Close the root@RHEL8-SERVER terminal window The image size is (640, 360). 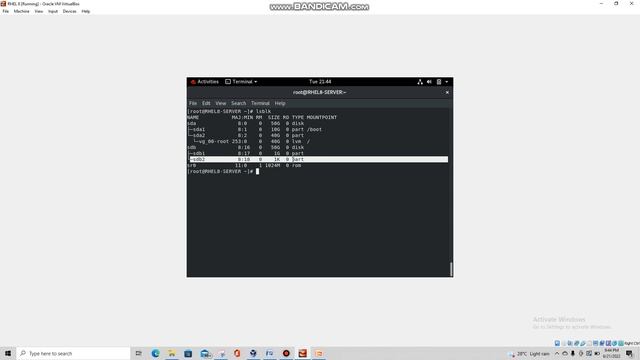pyautogui.click(x=447, y=92)
